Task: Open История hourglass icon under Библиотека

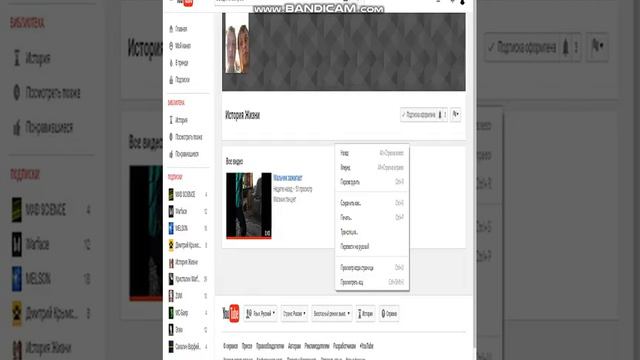Action: pos(171,120)
